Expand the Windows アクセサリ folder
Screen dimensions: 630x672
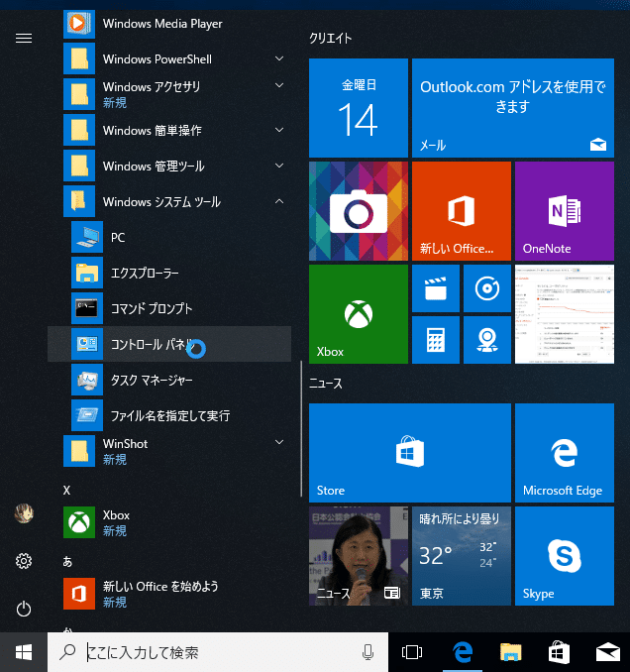169,94
